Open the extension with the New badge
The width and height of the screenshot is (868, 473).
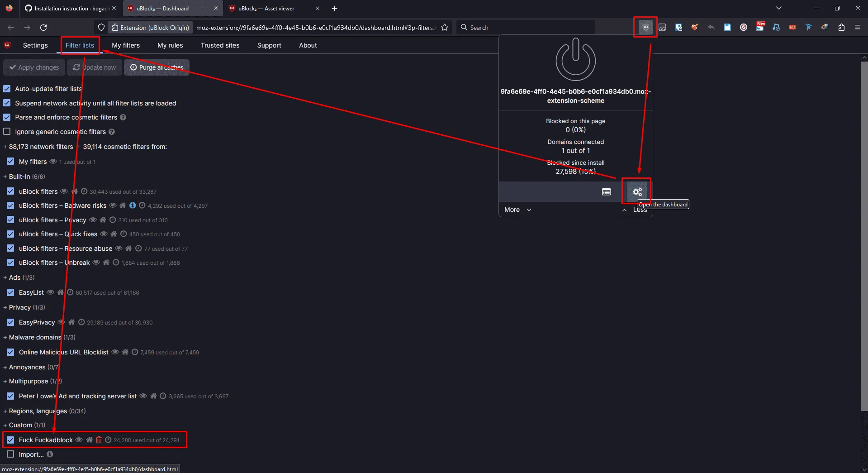(x=760, y=27)
